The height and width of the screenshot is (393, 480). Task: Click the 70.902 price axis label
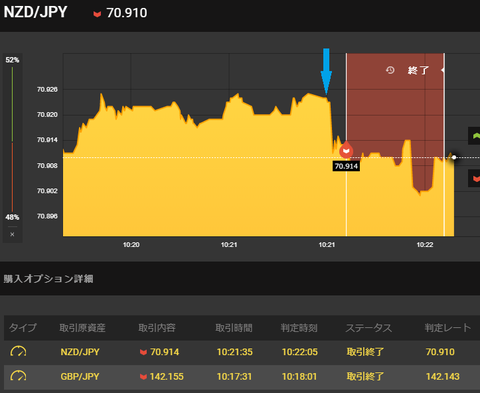pos(47,191)
